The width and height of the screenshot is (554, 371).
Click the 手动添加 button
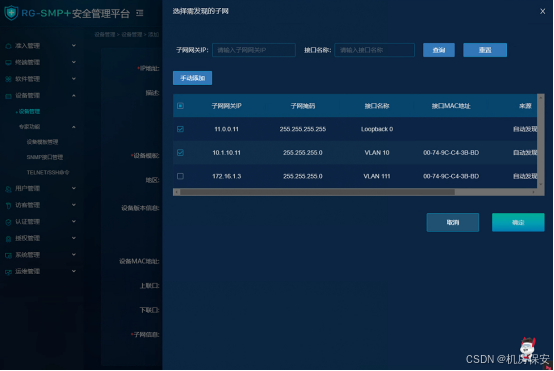point(193,78)
